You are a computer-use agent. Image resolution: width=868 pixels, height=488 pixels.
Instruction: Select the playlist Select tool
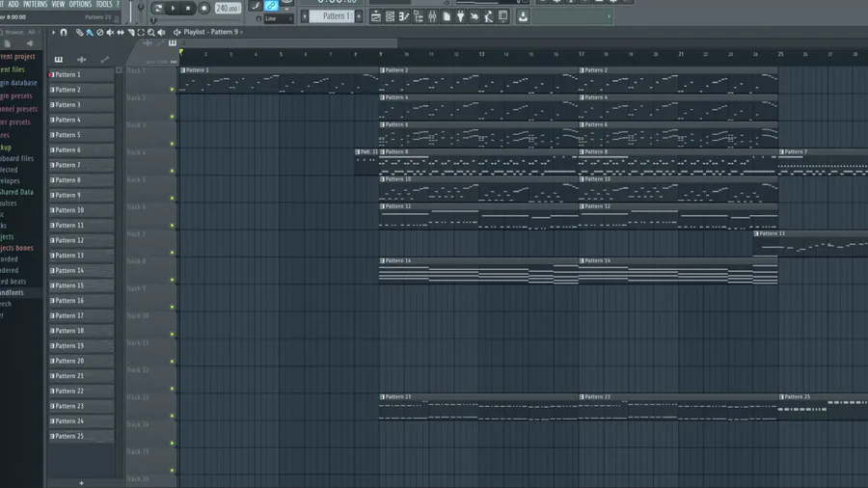point(141,33)
